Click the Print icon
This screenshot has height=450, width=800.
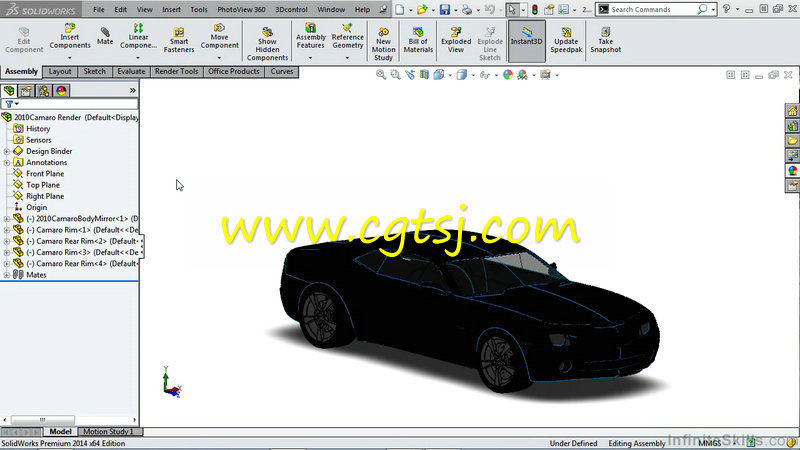pyautogui.click(x=466, y=9)
